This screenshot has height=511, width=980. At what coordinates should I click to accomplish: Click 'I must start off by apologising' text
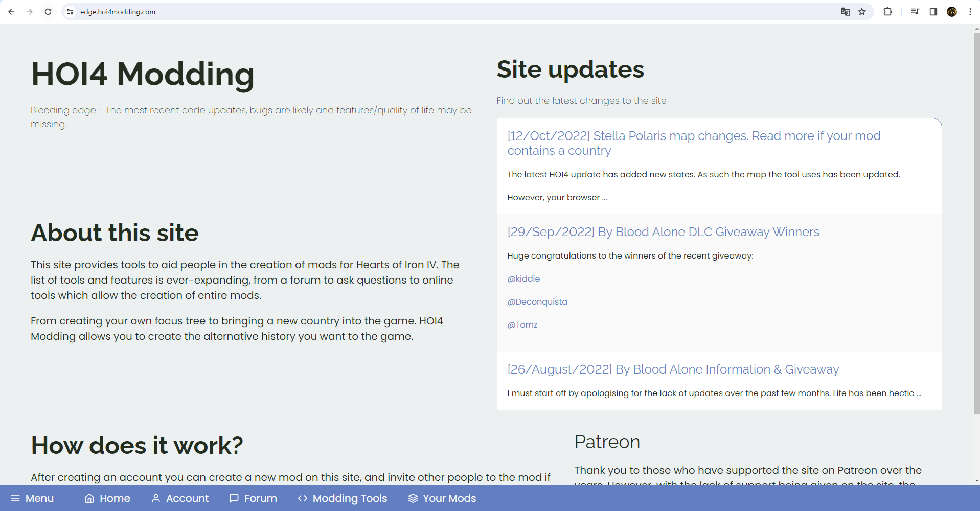714,393
